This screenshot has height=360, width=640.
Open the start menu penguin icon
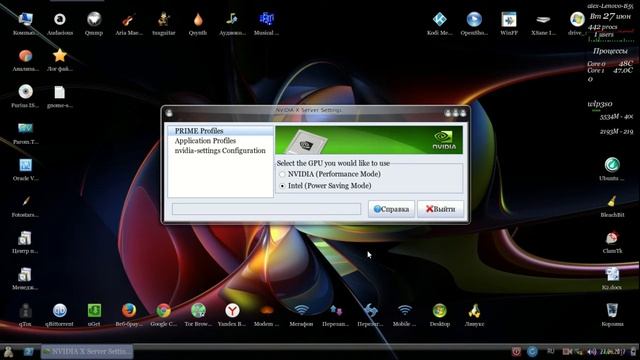click(x=8, y=351)
